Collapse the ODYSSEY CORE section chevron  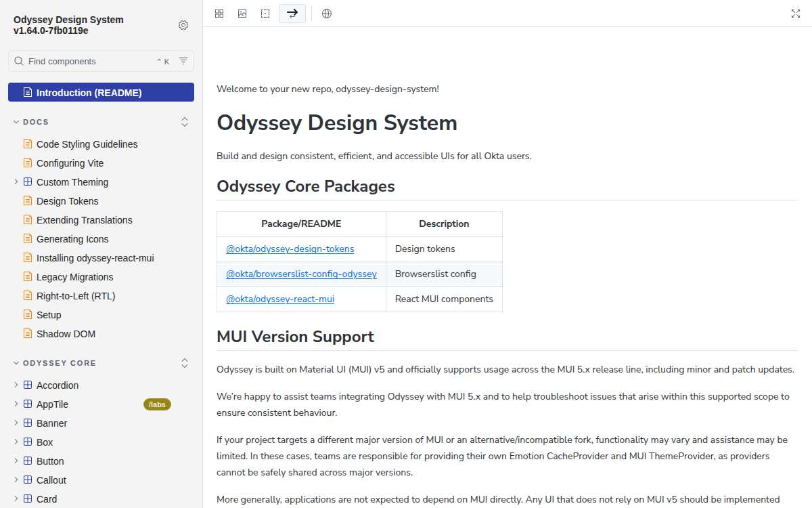(x=16, y=363)
